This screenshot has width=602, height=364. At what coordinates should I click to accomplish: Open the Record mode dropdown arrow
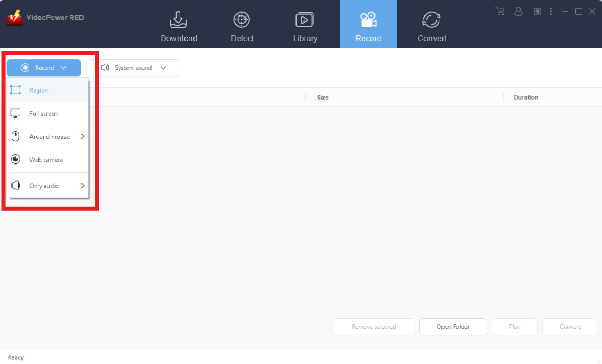[x=63, y=67]
